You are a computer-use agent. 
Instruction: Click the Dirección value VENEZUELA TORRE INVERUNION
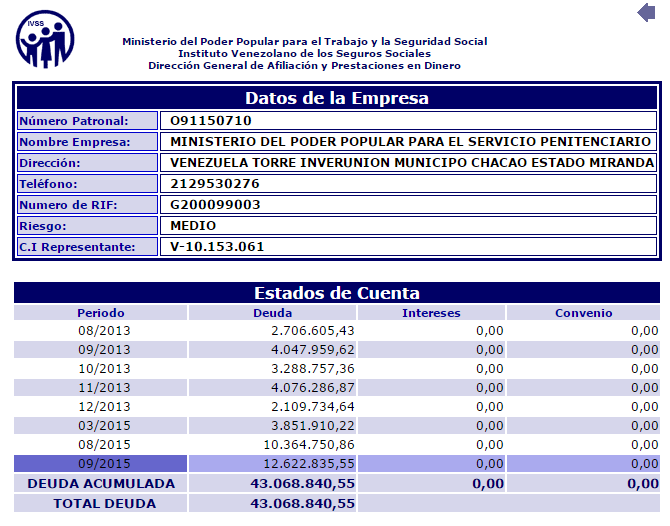412,163
